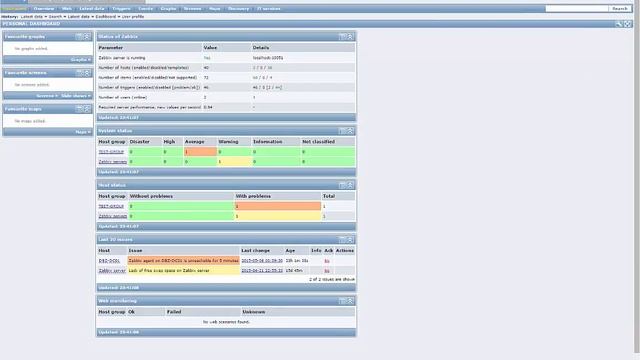The width and height of the screenshot is (640, 360).
Task: Collapse the Host status widget
Action: pos(350,185)
